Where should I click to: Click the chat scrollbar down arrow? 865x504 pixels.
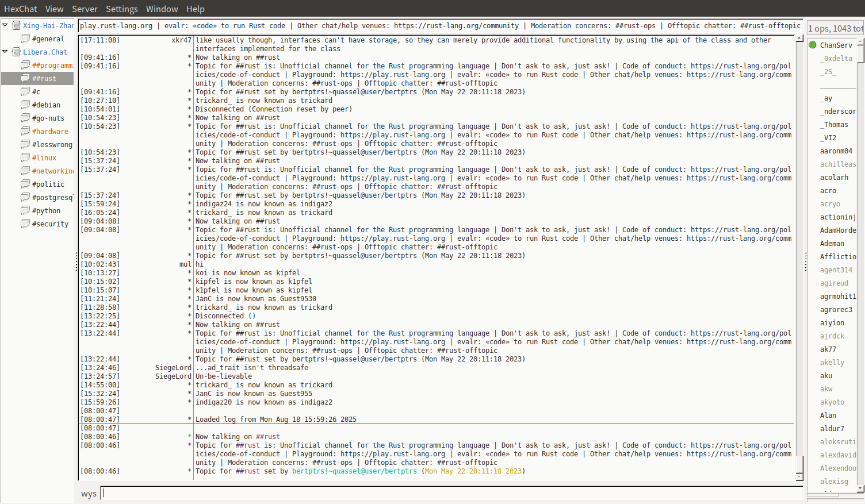(x=799, y=477)
